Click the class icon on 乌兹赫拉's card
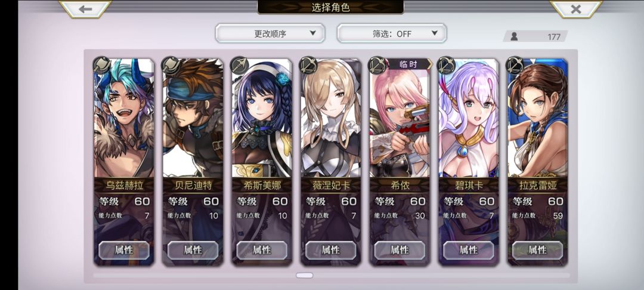This screenshot has width=644, height=290. coord(101,65)
